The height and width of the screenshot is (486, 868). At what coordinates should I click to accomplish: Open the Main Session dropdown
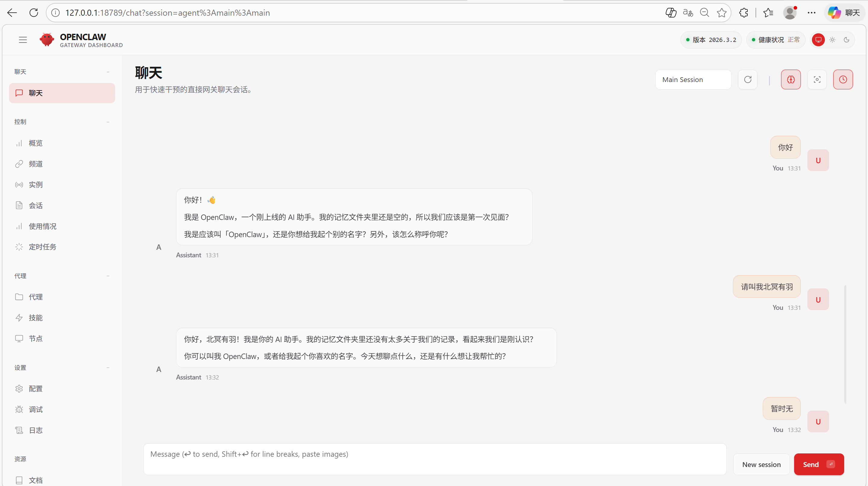(693, 80)
